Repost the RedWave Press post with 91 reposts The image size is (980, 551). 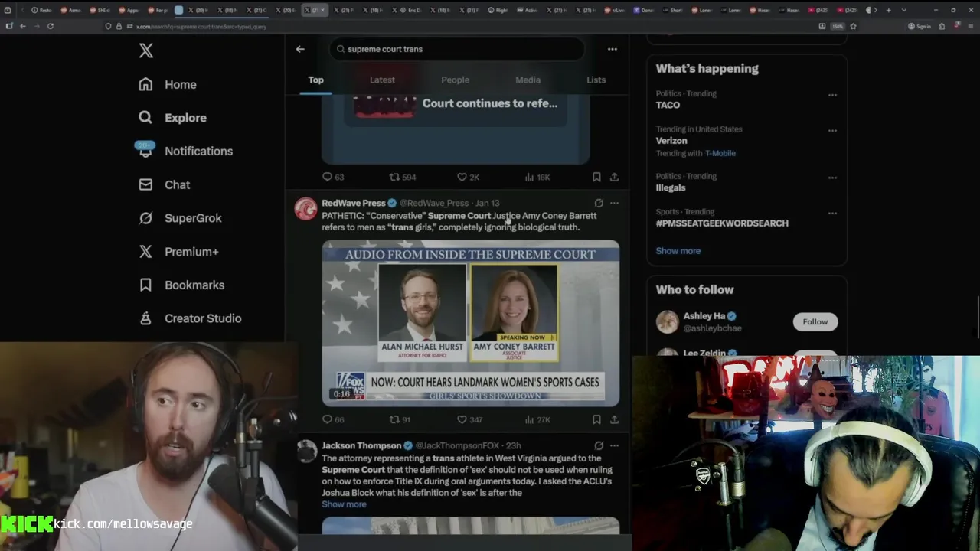tap(400, 419)
